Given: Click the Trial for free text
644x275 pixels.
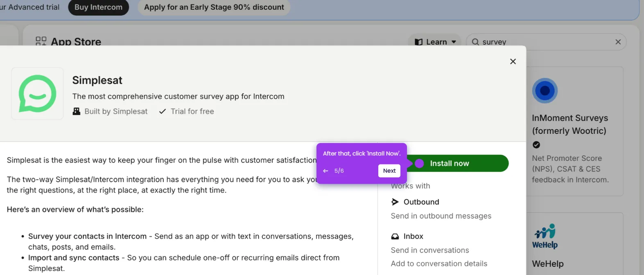Looking at the screenshot, I should click(x=192, y=111).
